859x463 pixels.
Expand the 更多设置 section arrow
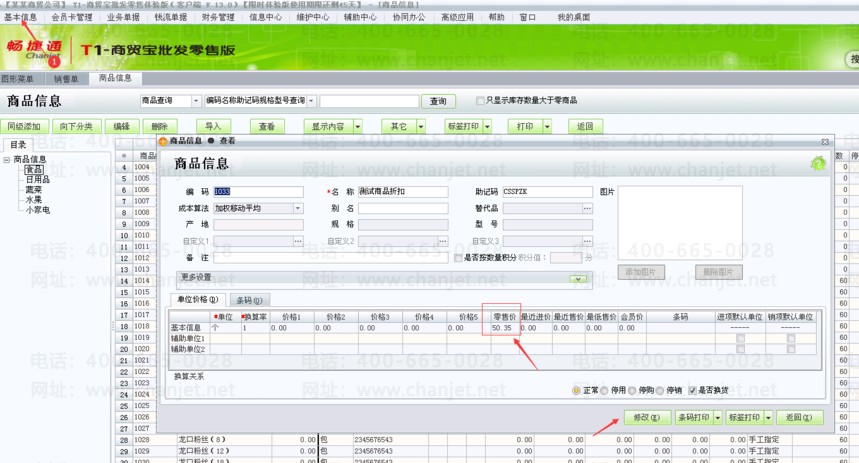577,279
